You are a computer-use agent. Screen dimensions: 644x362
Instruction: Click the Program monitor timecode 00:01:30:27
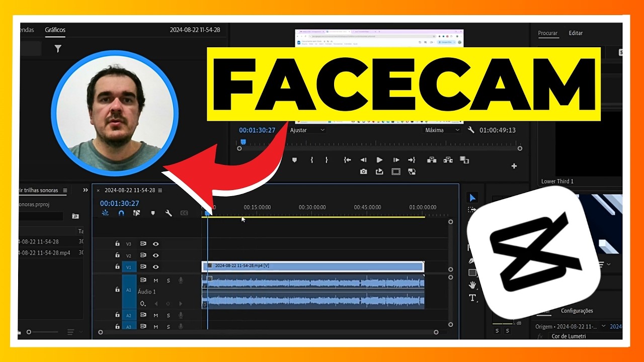(257, 130)
